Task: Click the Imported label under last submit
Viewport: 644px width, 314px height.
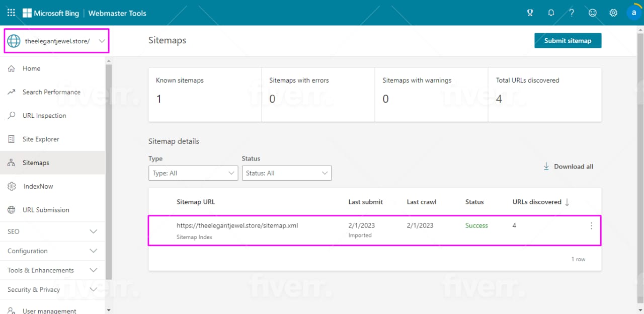Action: coord(360,235)
